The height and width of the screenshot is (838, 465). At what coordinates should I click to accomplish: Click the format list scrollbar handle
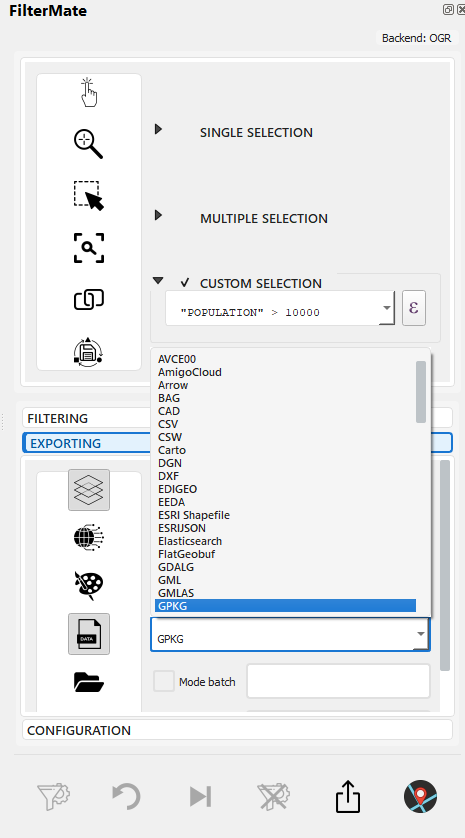tap(421, 392)
